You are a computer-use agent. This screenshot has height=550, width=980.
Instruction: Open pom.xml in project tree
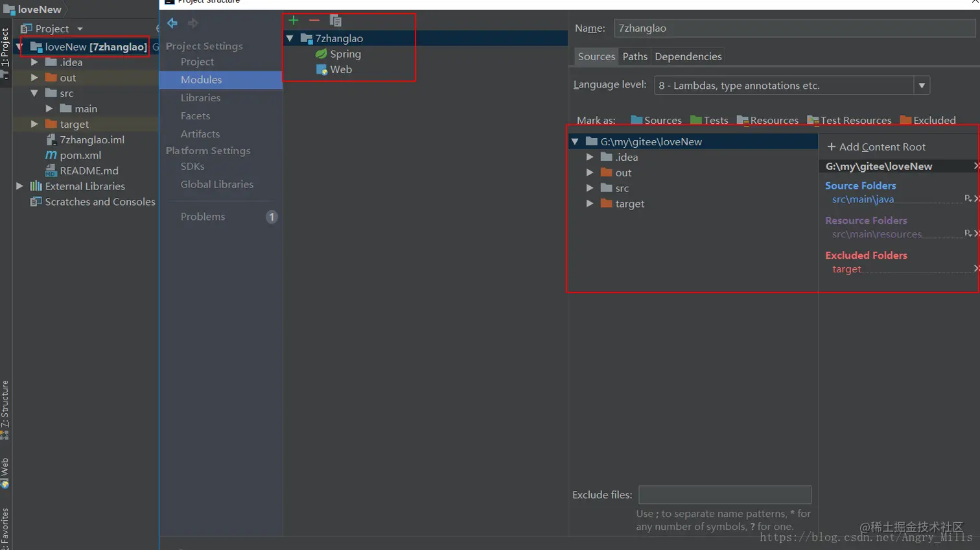pos(73,155)
